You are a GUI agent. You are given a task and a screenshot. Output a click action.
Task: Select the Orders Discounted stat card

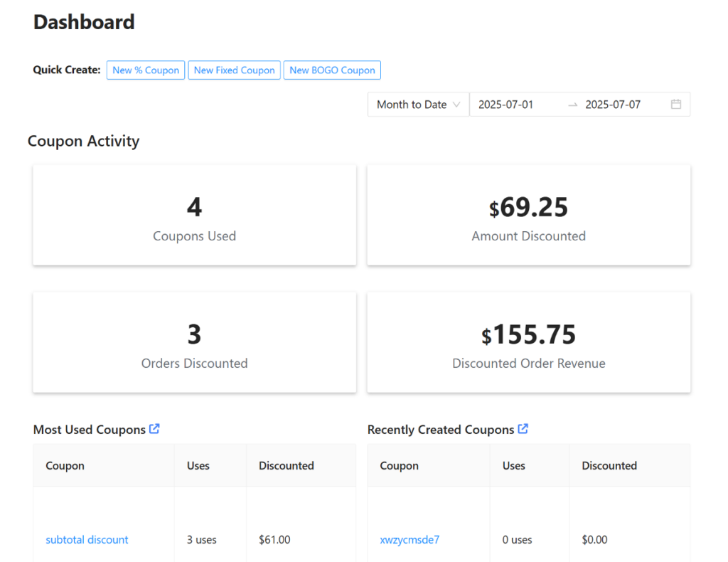click(x=194, y=341)
